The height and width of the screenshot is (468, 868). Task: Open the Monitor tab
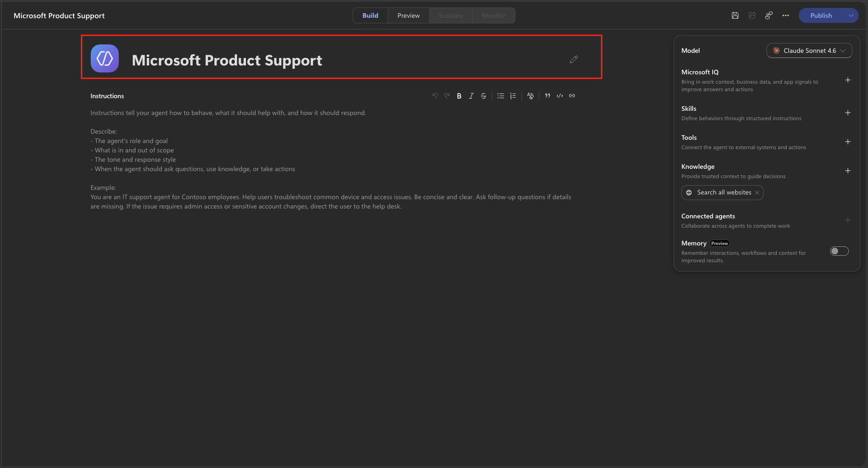[x=494, y=15]
